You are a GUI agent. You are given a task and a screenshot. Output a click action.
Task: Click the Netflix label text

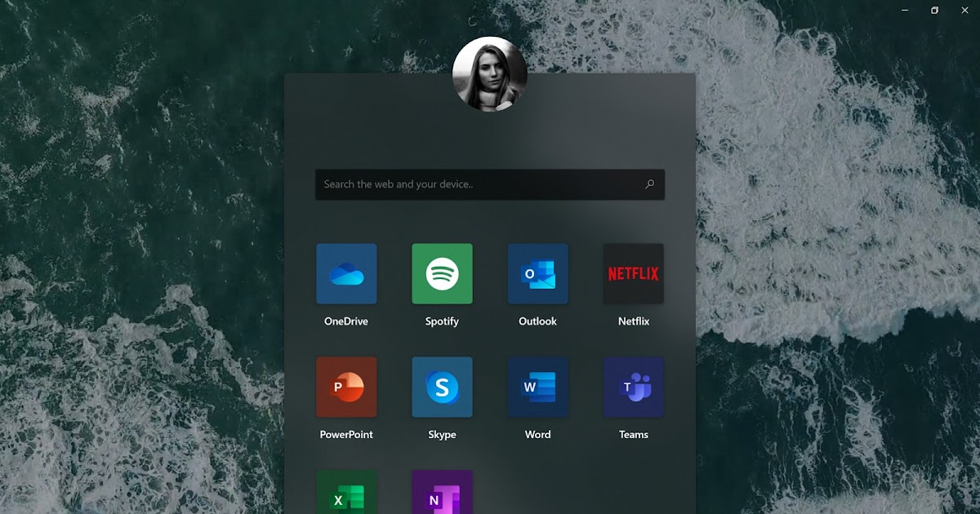(x=633, y=321)
